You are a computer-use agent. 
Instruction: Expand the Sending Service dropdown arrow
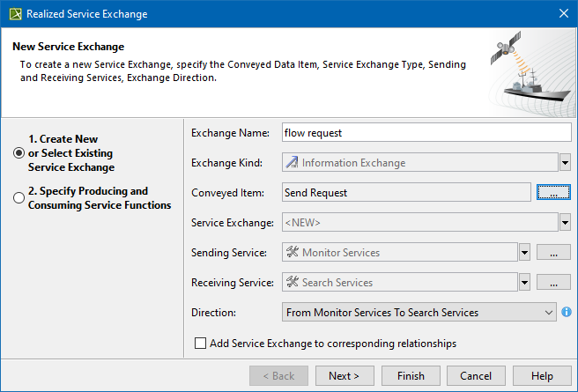[x=525, y=253]
